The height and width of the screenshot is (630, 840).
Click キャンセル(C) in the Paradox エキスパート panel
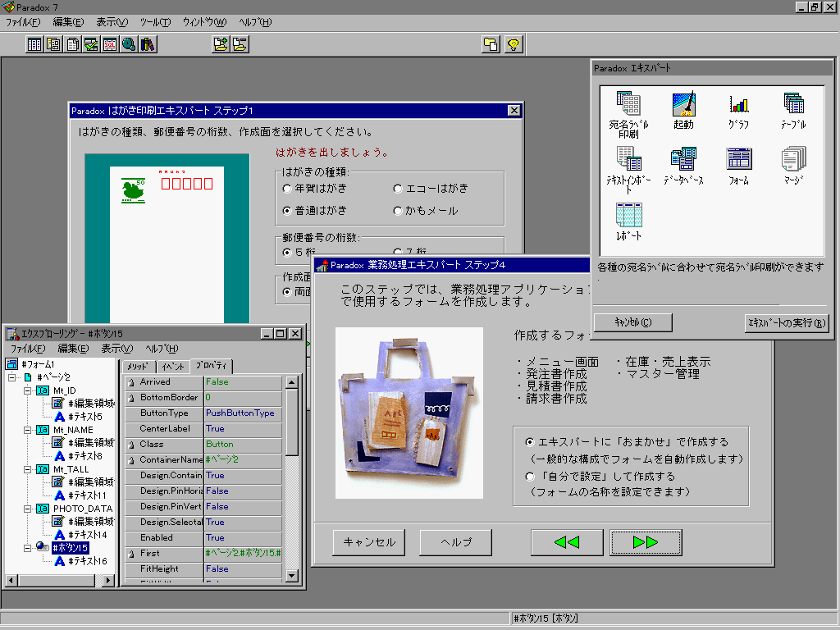tap(632, 322)
